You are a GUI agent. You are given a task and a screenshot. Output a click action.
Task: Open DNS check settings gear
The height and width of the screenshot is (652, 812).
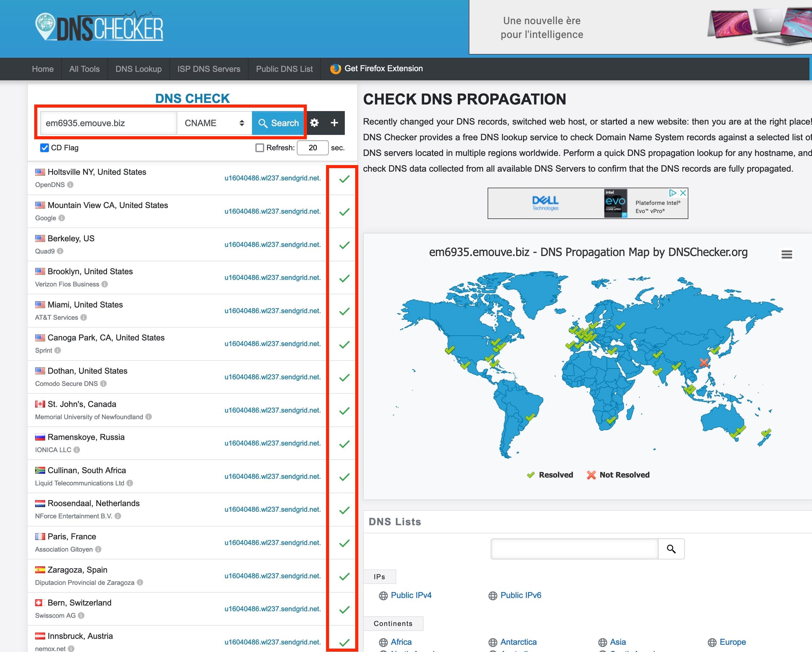tap(314, 123)
